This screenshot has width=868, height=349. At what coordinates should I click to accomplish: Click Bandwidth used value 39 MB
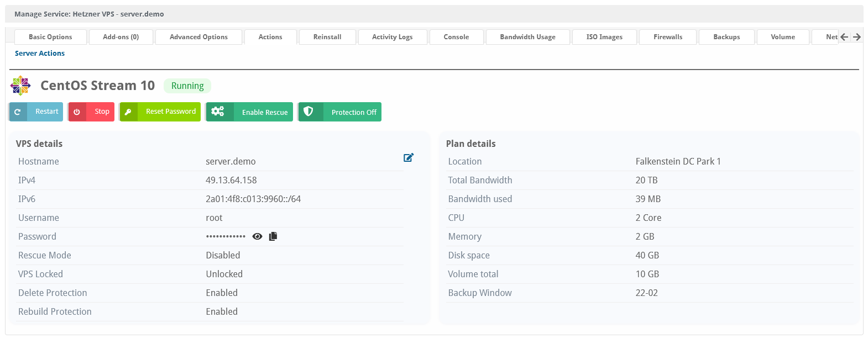pos(648,199)
